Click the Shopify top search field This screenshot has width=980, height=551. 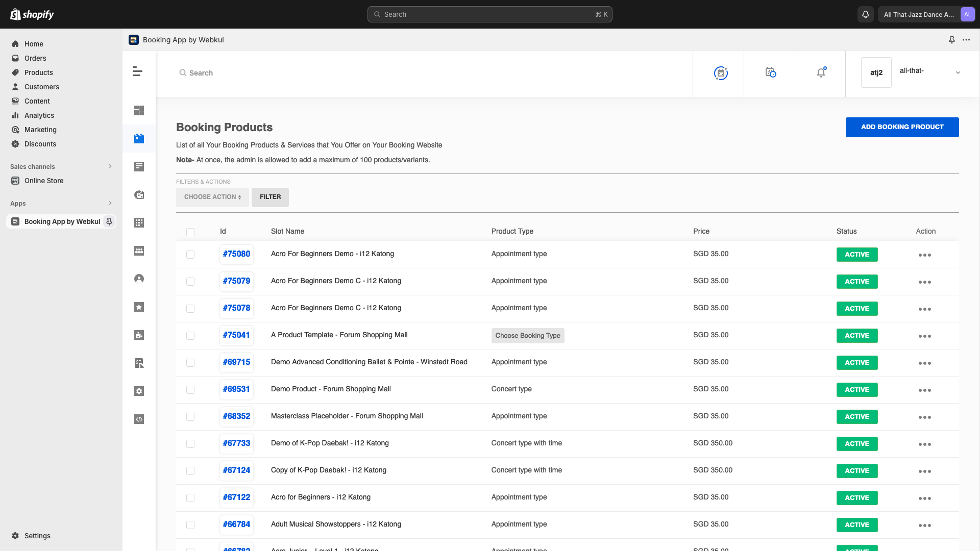489,14
